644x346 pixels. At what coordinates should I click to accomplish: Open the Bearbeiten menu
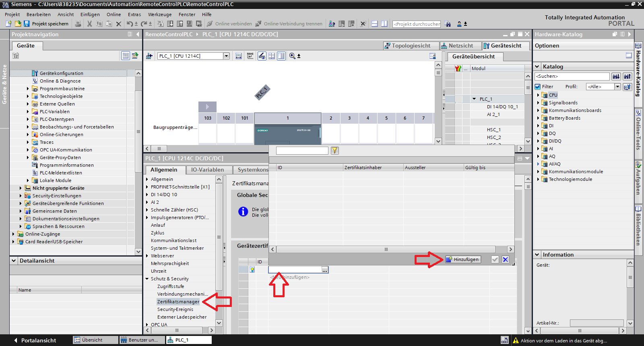39,15
